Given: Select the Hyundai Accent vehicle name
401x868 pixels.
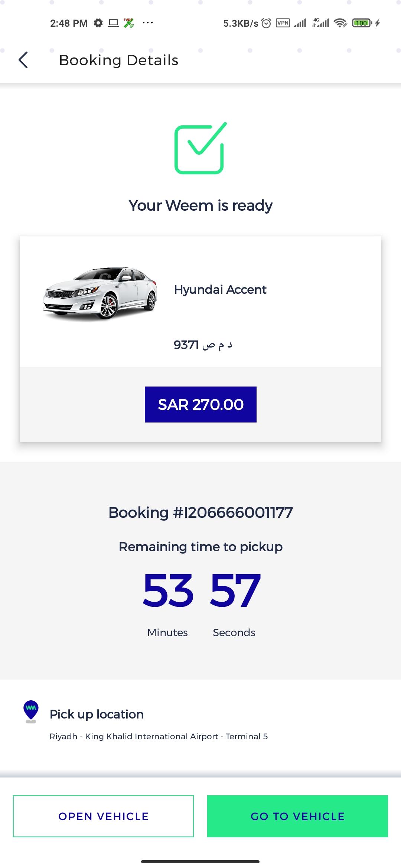Looking at the screenshot, I should click(220, 289).
